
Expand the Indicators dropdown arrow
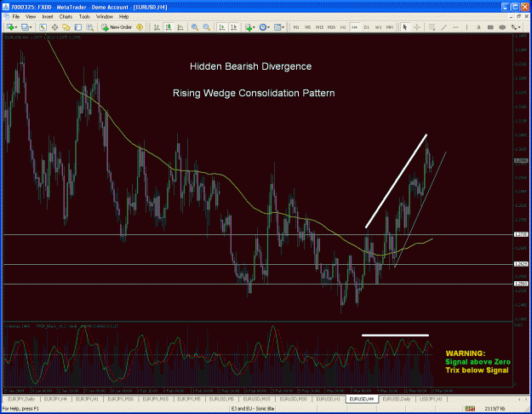pyautogui.click(x=254, y=27)
